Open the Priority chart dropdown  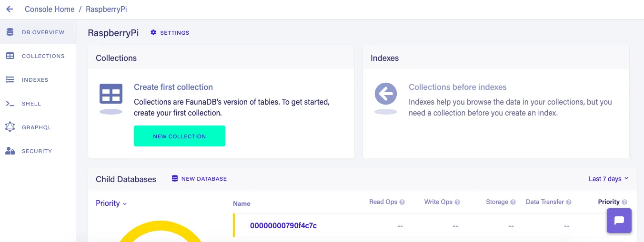[x=111, y=203]
